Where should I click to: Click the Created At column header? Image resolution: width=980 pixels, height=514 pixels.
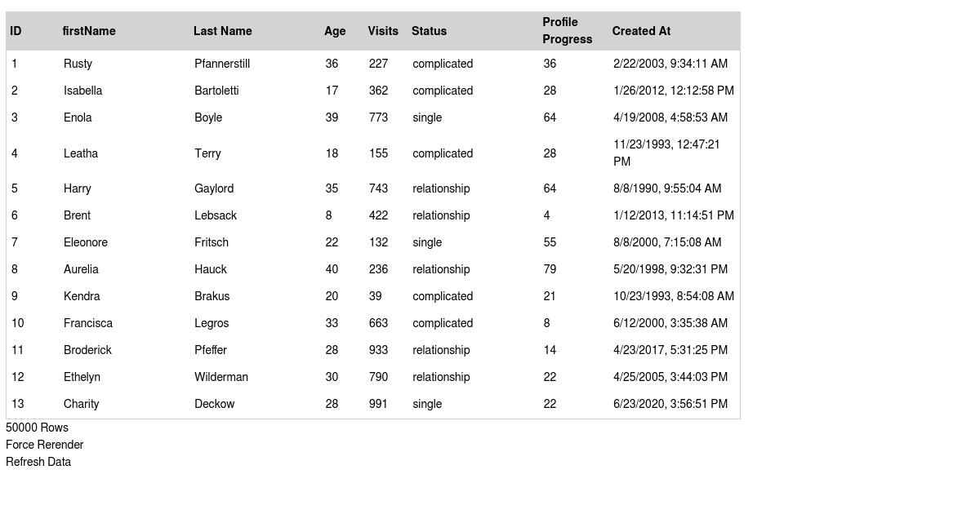click(x=641, y=31)
